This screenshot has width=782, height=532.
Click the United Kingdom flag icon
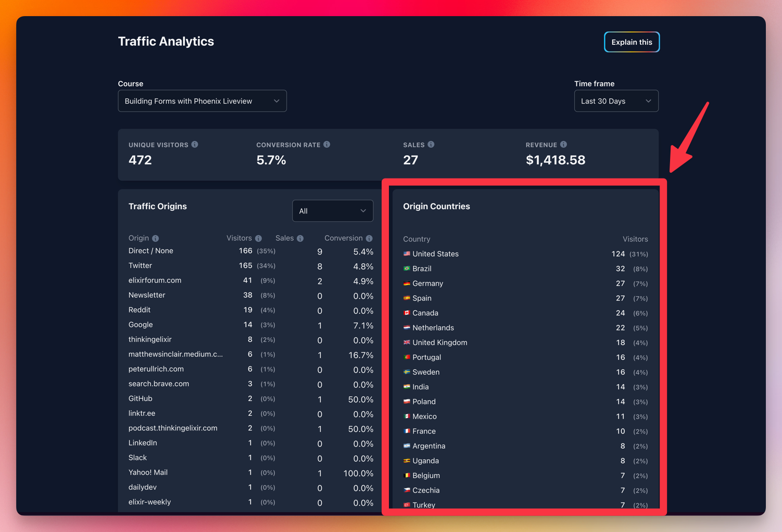click(407, 343)
